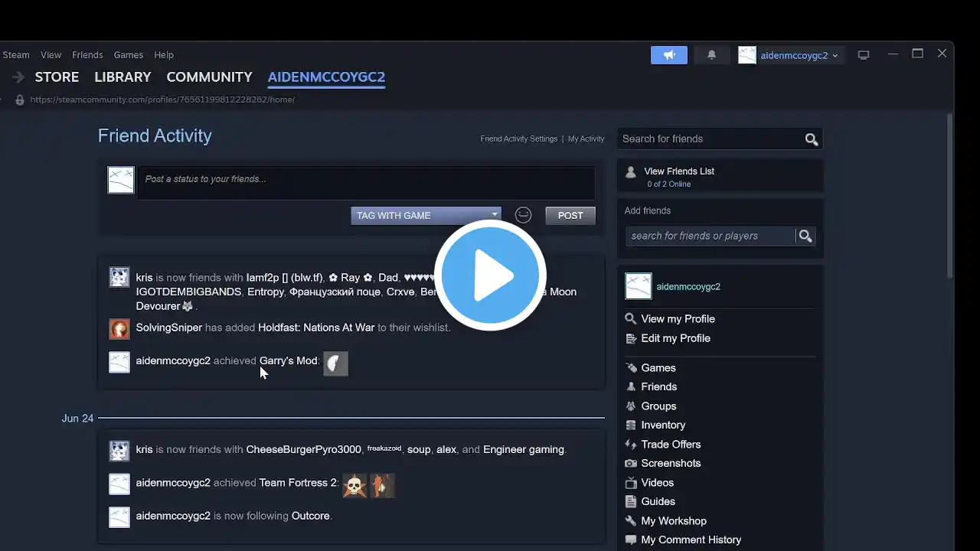
Task: Open Inventory in the sidebar
Action: tap(663, 425)
